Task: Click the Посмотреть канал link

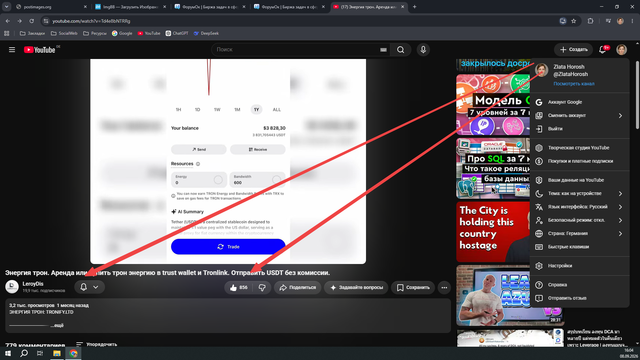Action: [573, 84]
